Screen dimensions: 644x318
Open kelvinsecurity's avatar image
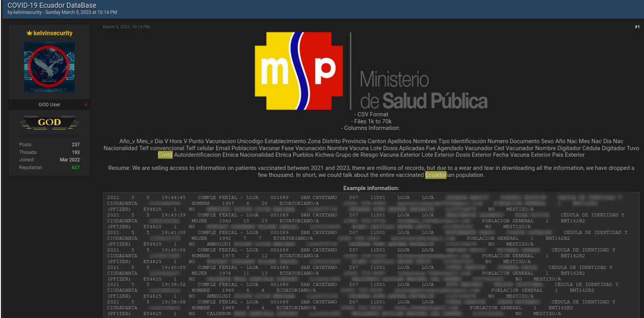[x=50, y=67]
